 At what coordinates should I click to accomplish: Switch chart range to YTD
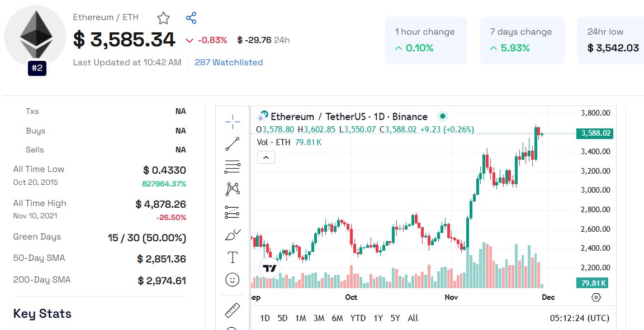click(358, 318)
